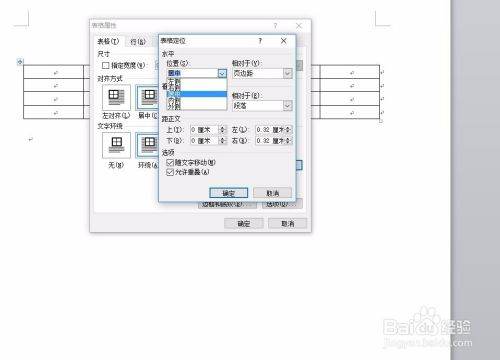Pick 内侧 from position list
This screenshot has height=360, width=500.
tap(196, 100)
